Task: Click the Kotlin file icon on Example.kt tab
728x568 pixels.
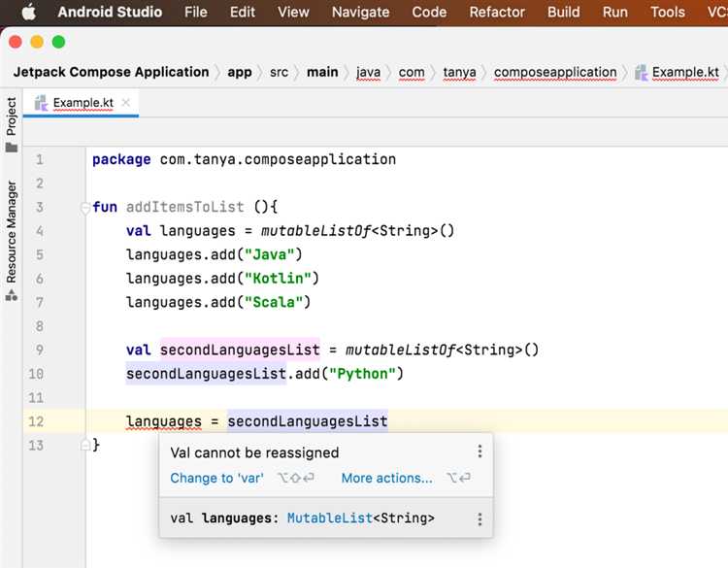Action: (x=42, y=103)
